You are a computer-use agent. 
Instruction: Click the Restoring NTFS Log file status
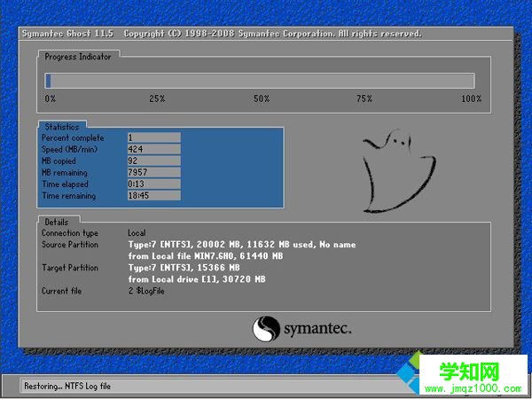pyautogui.click(x=67, y=386)
